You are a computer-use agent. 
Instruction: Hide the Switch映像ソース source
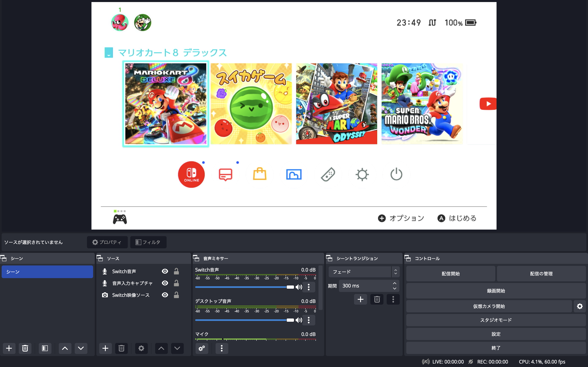(x=165, y=295)
